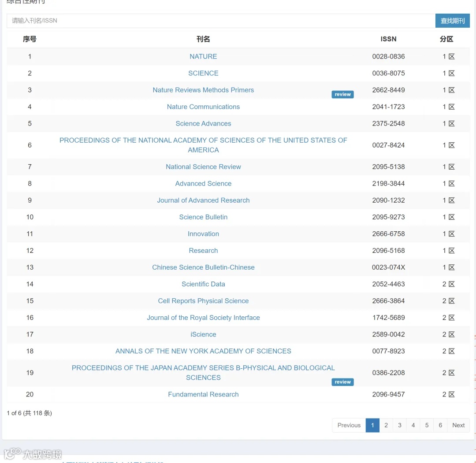Go to page 3
This screenshot has height=463, width=476.
pos(399,425)
